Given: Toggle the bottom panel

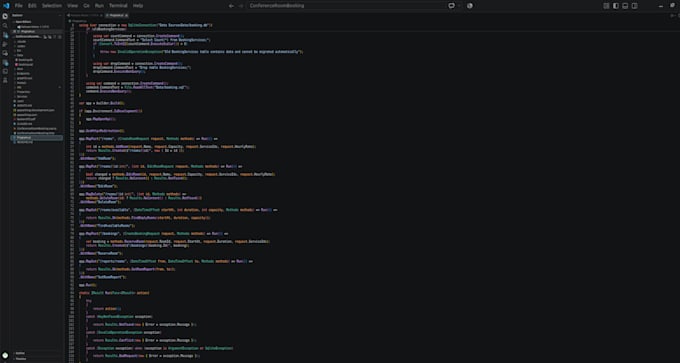Looking at the screenshot, I should click(625, 6).
